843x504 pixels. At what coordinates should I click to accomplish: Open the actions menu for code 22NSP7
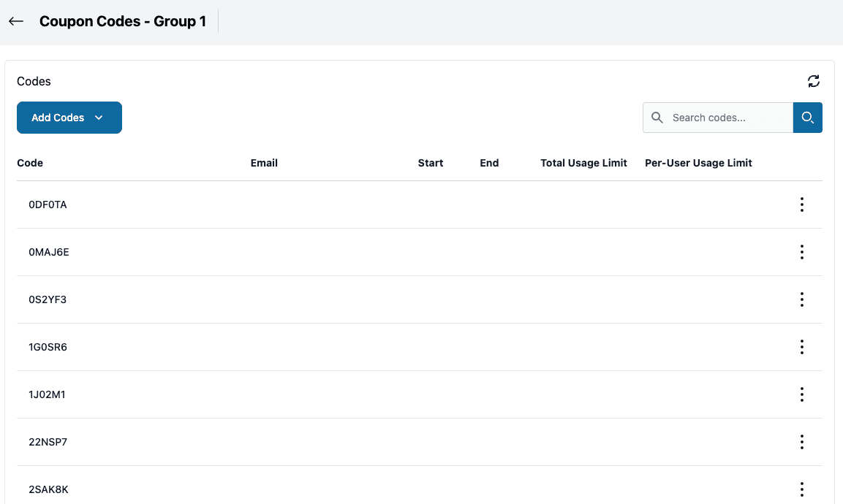(x=801, y=442)
